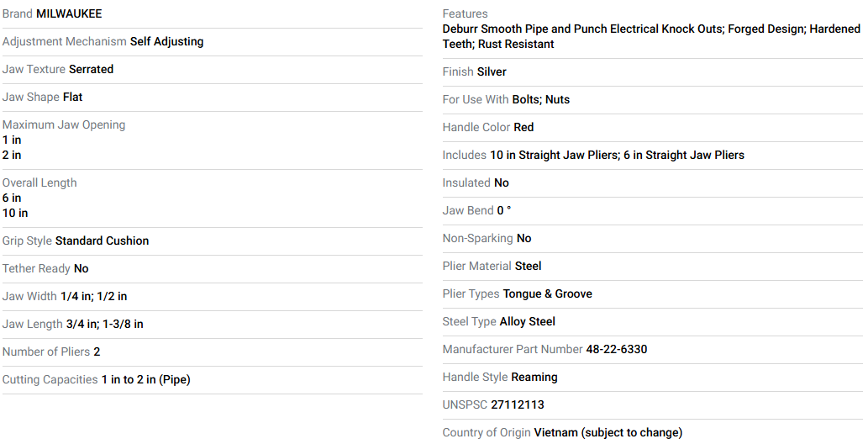Select the Number of Pliers value 2
Viewport: 868px width, 444px height.
[x=97, y=351]
